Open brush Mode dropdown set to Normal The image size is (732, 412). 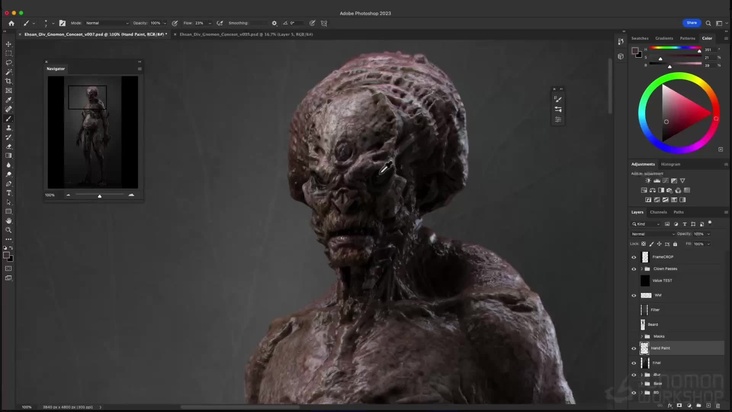106,23
